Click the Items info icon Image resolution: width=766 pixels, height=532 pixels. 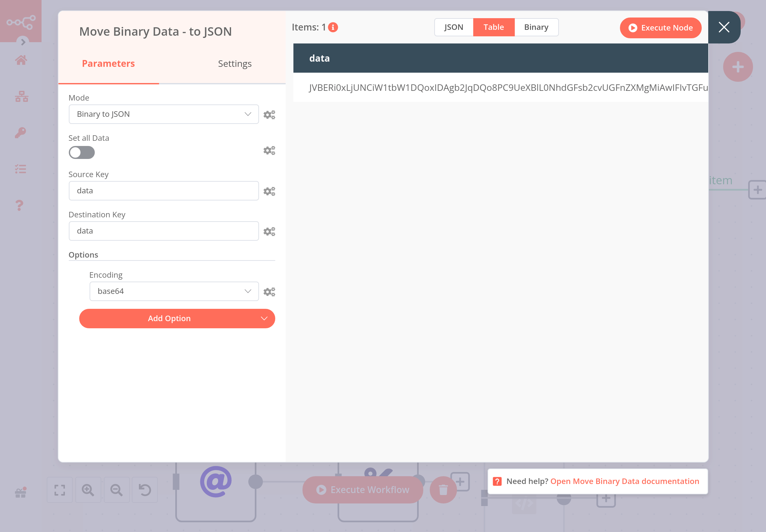333,27
